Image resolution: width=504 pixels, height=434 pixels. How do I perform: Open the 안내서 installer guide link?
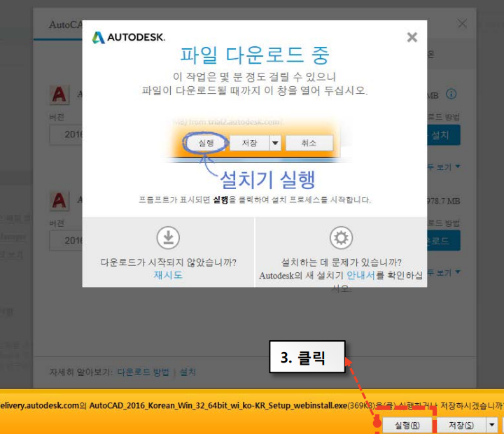point(360,275)
